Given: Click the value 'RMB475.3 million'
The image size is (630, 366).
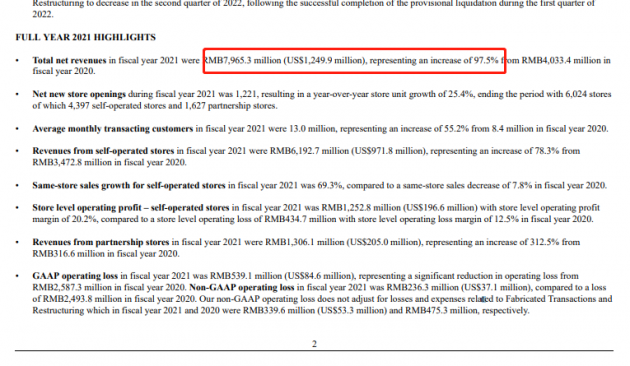Looking at the screenshot, I should pos(441,311).
